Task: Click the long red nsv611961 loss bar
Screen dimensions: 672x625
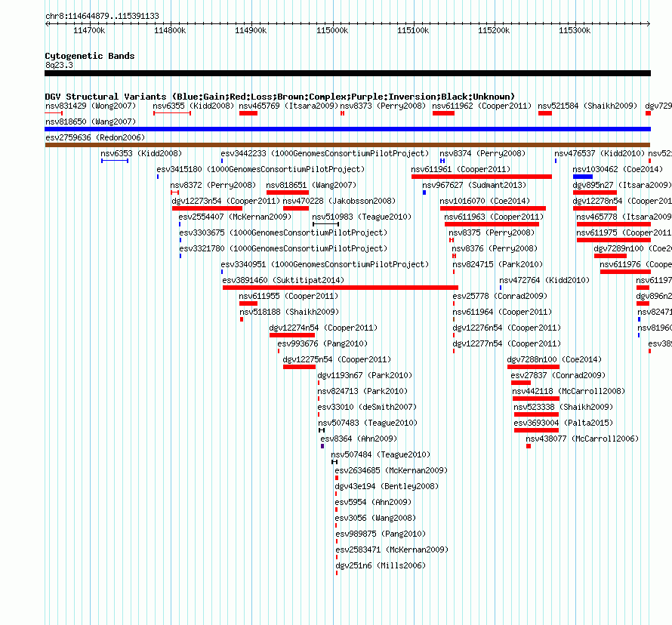Action: (x=481, y=177)
